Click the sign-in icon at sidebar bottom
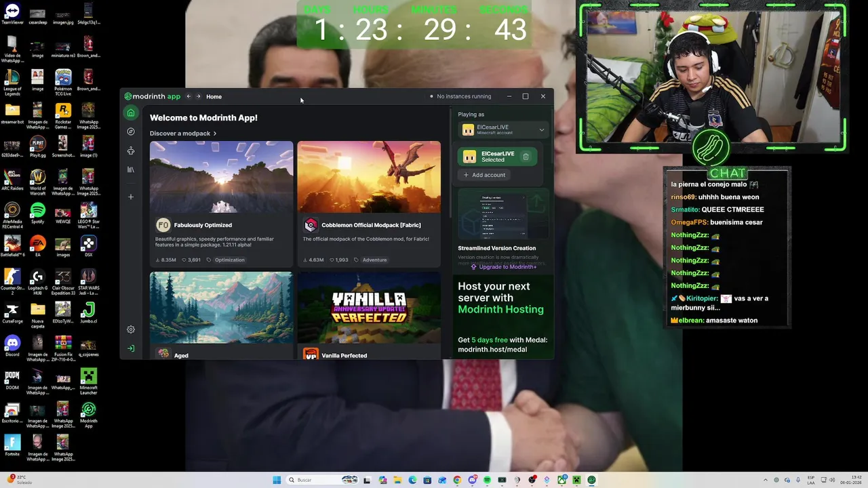This screenshot has width=868, height=488. (131, 348)
